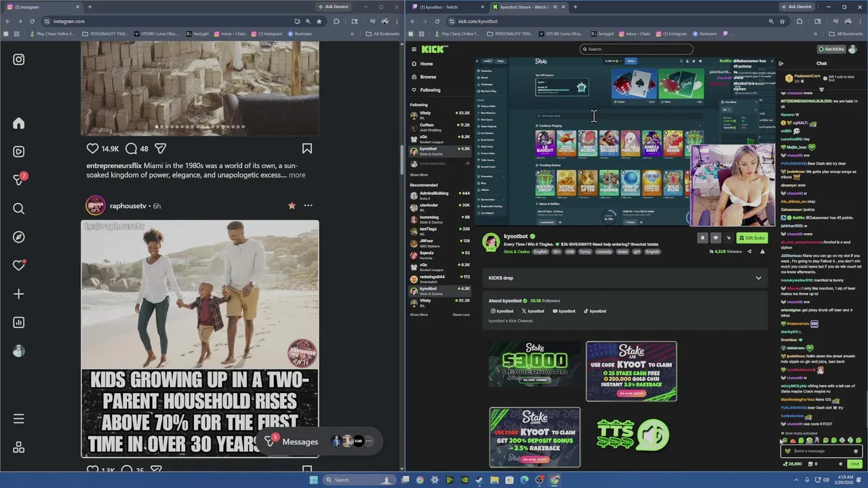Bookmark instagram.com with the star icon

click(x=319, y=21)
